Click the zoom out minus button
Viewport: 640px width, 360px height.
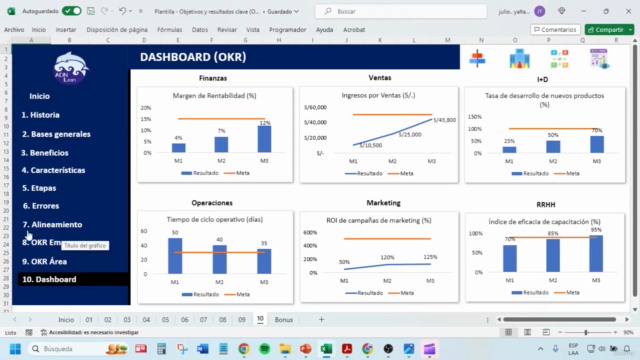click(560, 332)
